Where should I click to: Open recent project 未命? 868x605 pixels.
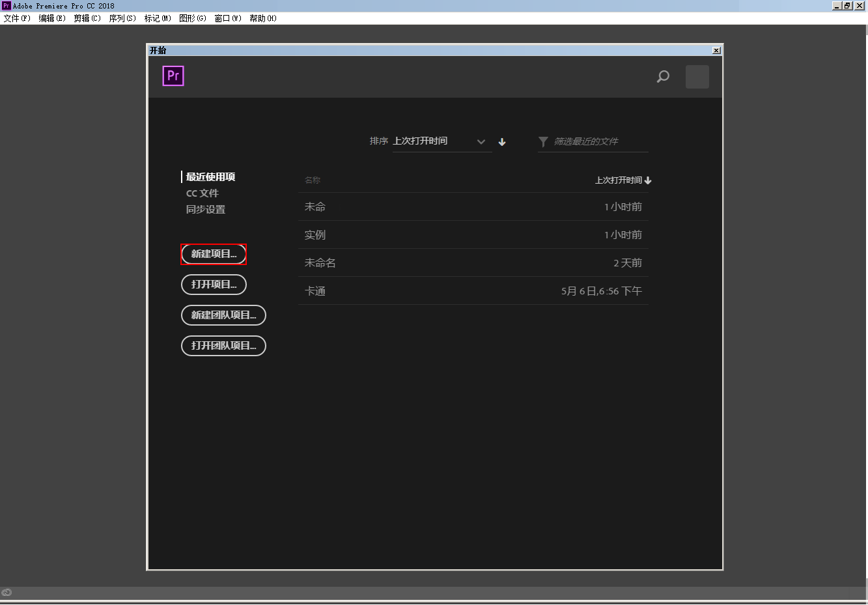(473, 207)
